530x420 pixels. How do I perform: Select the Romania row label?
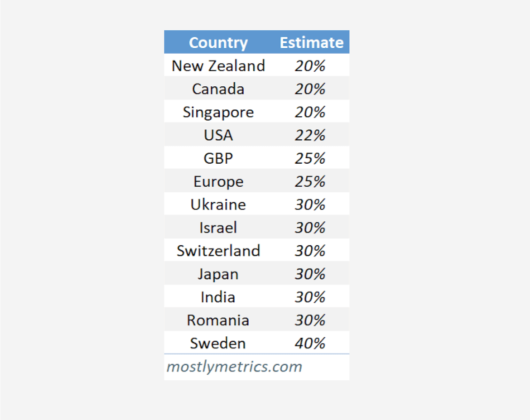pyautogui.click(x=218, y=320)
